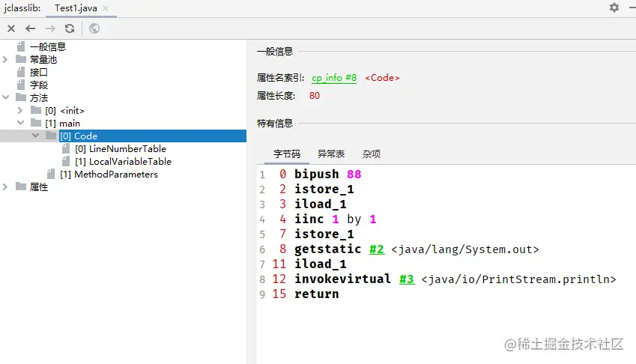Click the iload_1 instruction at offset 11
The height and width of the screenshot is (364, 636).
(x=321, y=264)
